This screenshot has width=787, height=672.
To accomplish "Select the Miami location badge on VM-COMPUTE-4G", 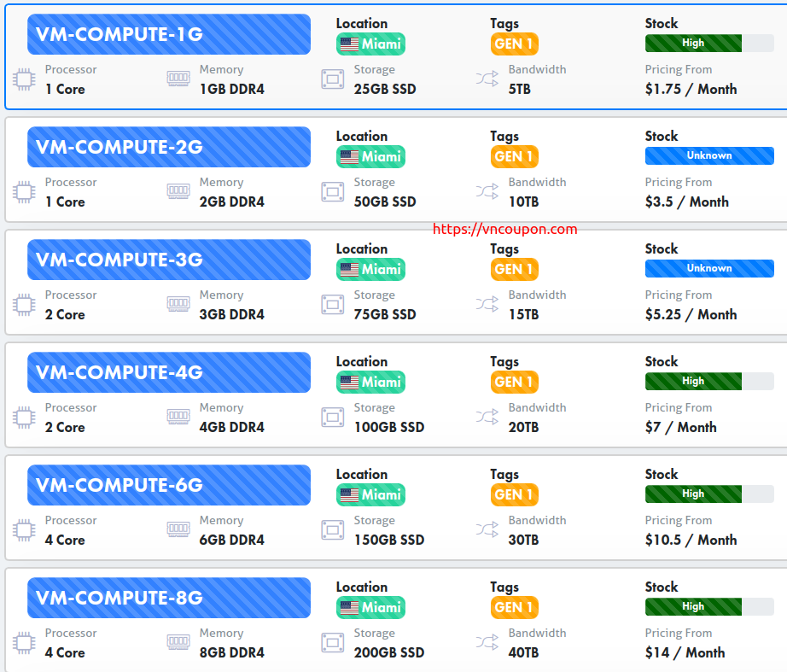I will 370,383.
